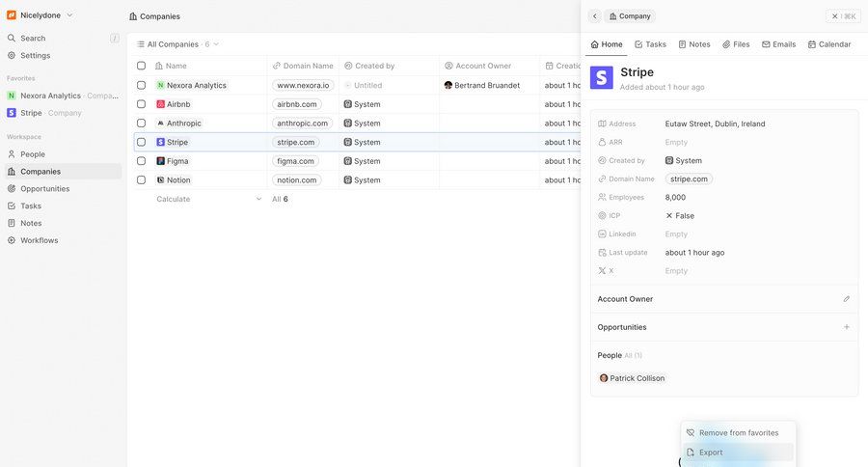Viewport: 868px width, 467px height.
Task: Click the Stripe logo avatar in panel
Action: coord(601,77)
